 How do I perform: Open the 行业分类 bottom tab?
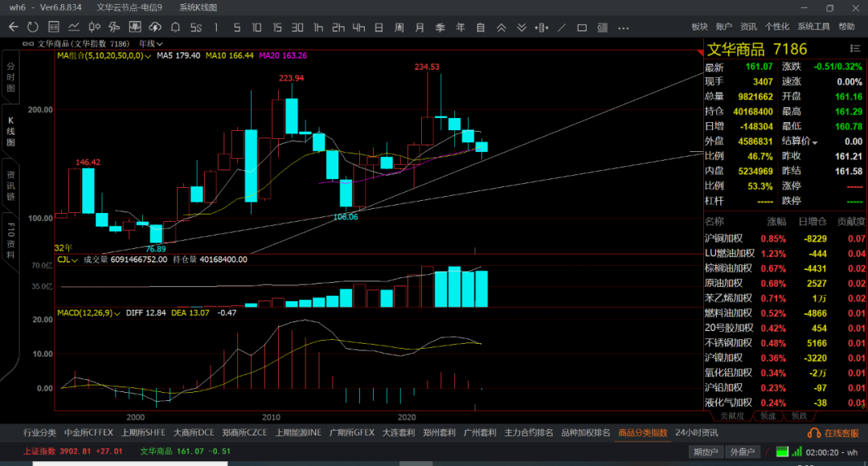40,433
